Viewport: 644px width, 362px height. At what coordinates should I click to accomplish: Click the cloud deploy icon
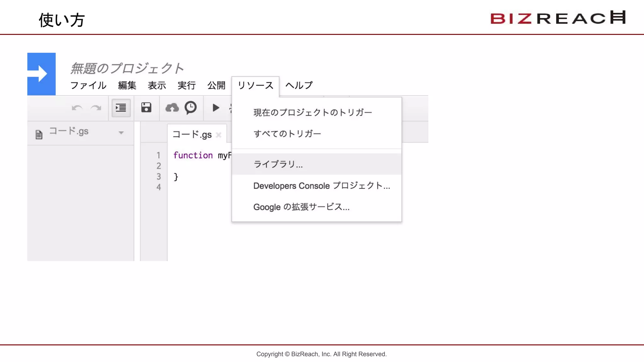172,108
